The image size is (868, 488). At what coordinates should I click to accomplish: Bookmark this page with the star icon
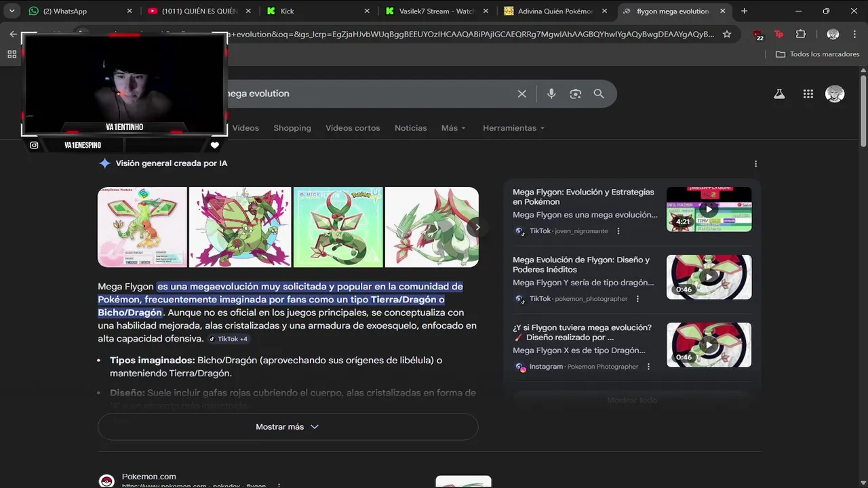(727, 34)
